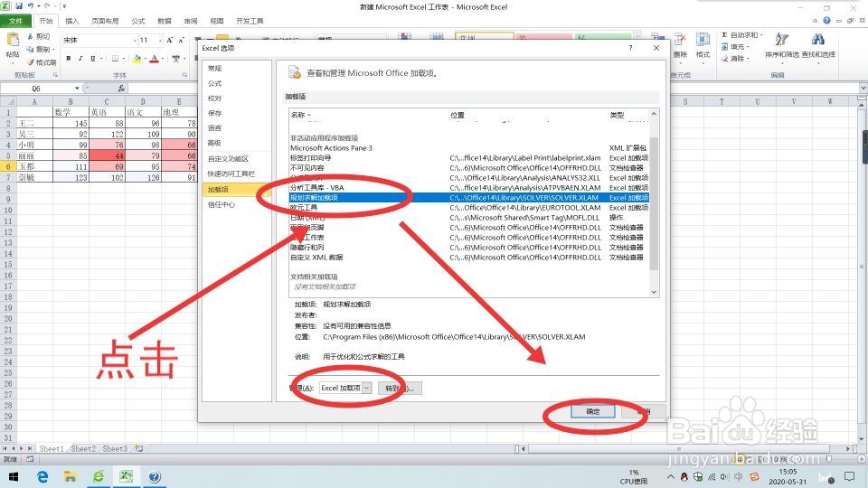
Task: Click the Cut (剪切) scissors icon
Action: click(x=31, y=36)
